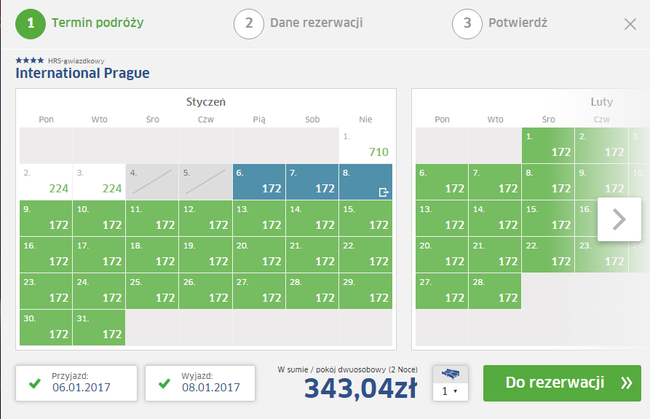Close the booking dialog with the X

tap(630, 24)
